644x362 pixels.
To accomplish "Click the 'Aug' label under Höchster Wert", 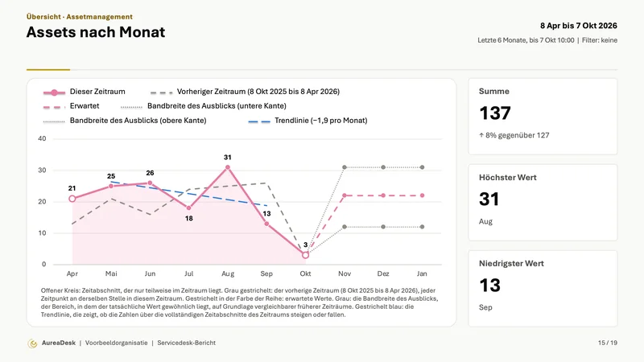I will [485, 222].
